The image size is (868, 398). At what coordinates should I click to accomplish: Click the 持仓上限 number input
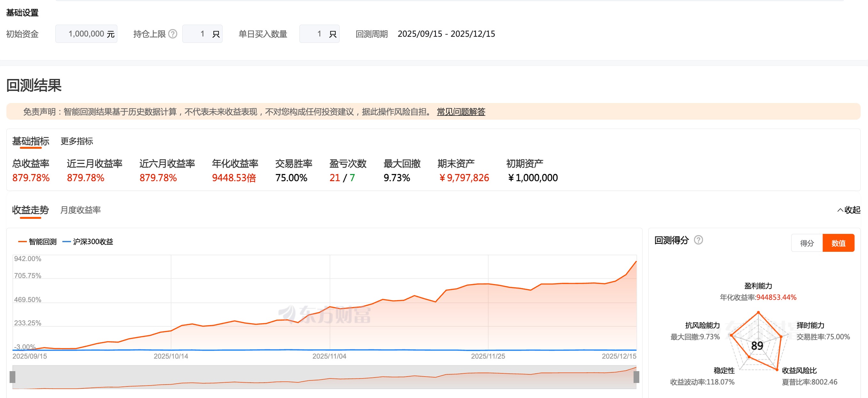coord(201,34)
